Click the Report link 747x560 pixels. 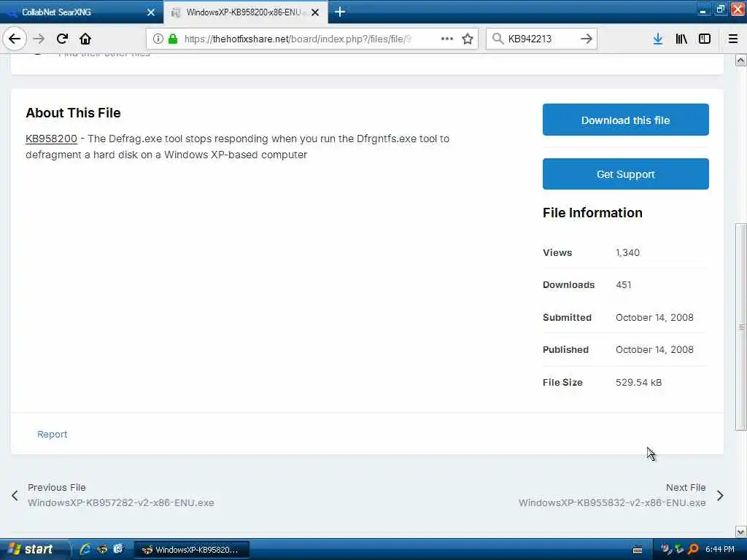(x=52, y=435)
